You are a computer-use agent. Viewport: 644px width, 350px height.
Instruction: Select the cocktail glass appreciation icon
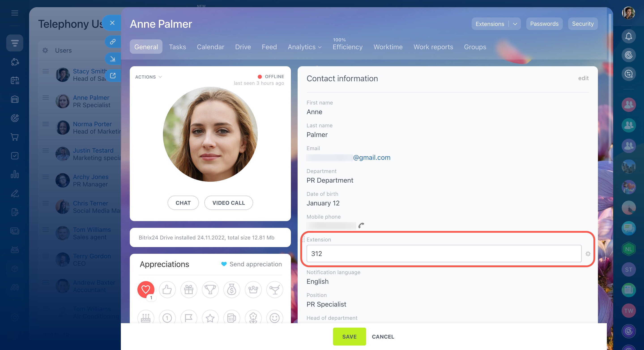click(275, 290)
